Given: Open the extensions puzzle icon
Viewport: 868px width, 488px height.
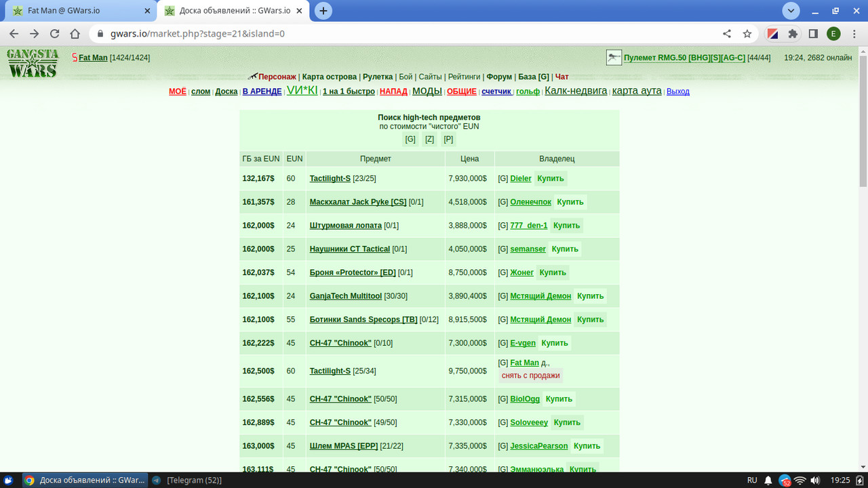Looking at the screenshot, I should 793,33.
